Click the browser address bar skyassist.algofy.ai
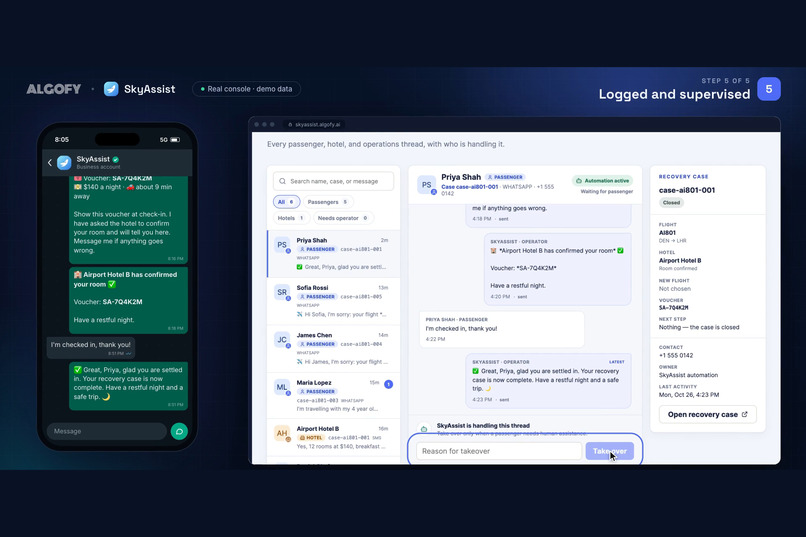This screenshot has height=537, width=806. pos(315,124)
